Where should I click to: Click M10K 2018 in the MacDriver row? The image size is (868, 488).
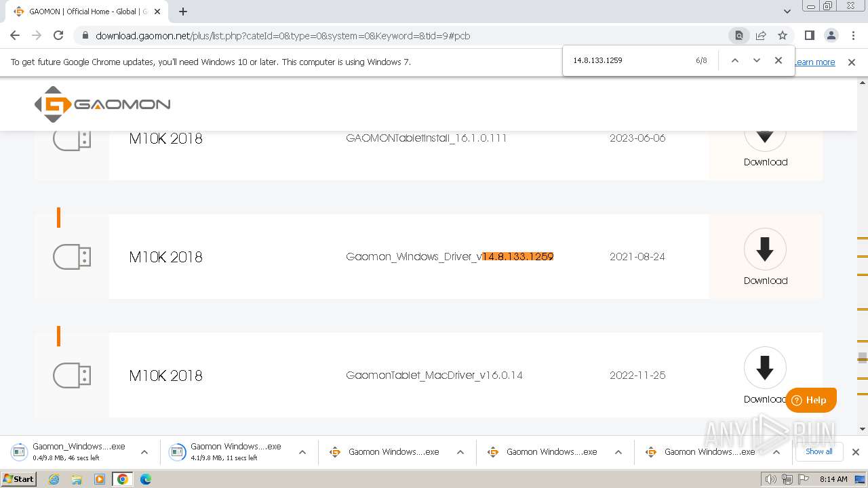(166, 375)
